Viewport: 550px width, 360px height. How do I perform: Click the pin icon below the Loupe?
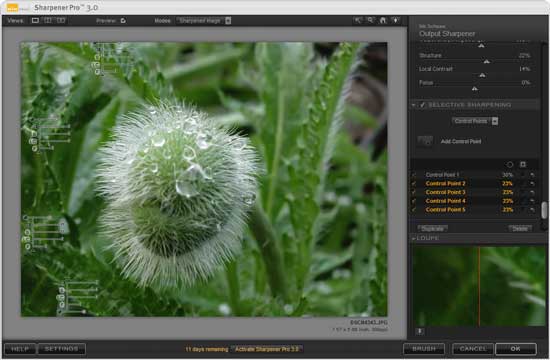[x=420, y=331]
